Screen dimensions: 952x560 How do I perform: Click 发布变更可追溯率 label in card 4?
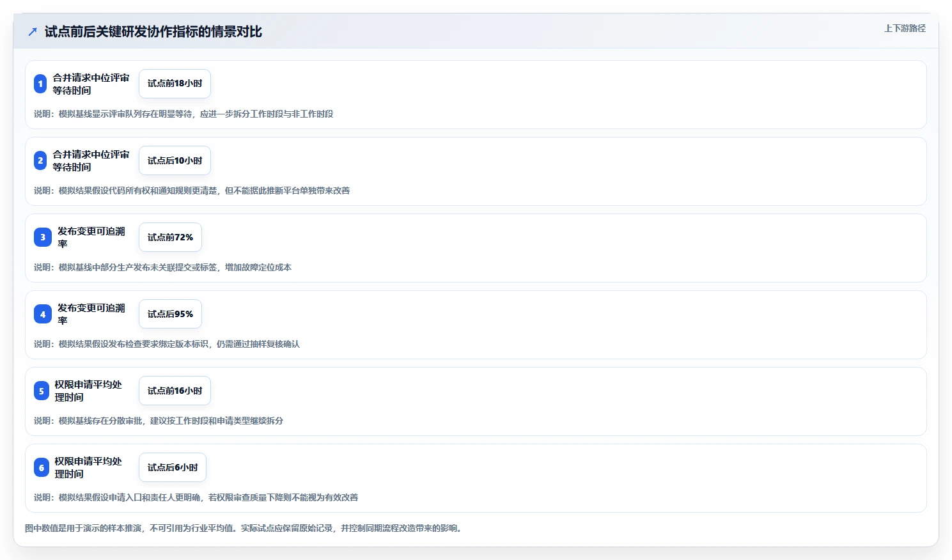(x=91, y=314)
